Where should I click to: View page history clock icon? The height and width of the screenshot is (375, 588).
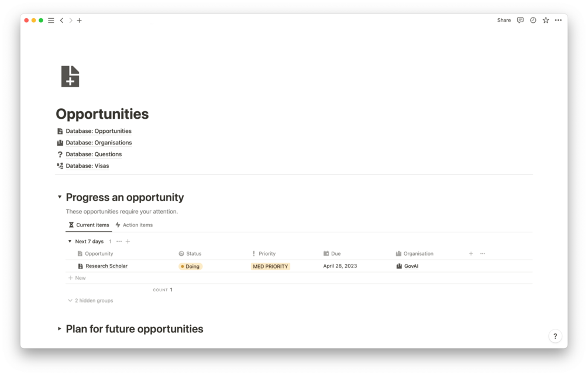[533, 20]
